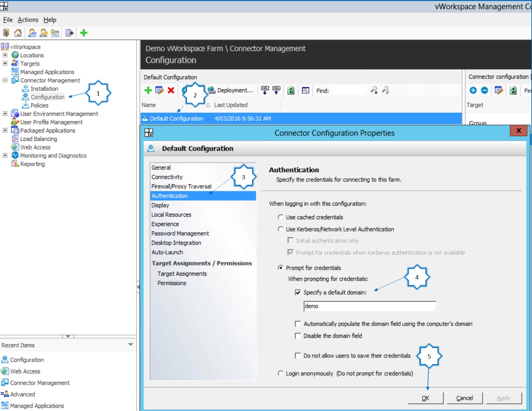Delete the selected configuration with red X
The image size is (532, 411).
171,90
